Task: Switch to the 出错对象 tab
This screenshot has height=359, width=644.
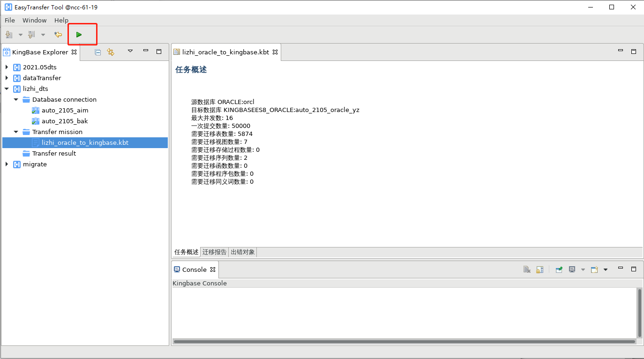Action: coord(243,252)
